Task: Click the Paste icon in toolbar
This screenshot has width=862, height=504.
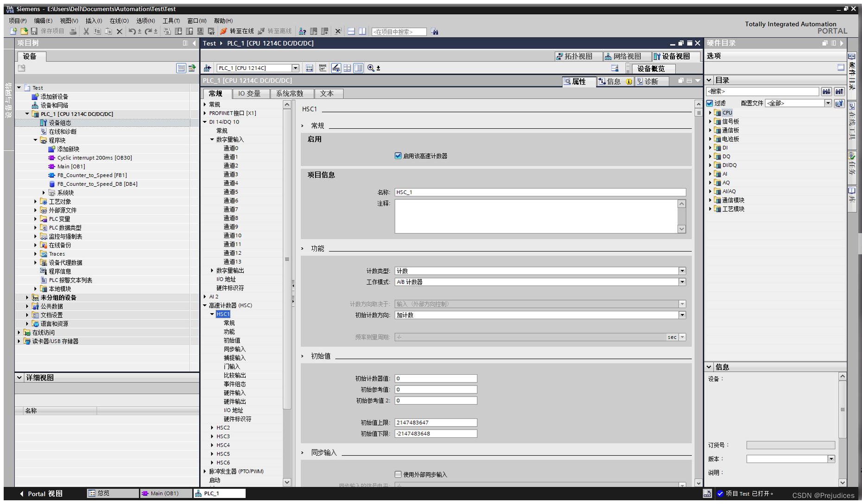Action: [x=108, y=31]
